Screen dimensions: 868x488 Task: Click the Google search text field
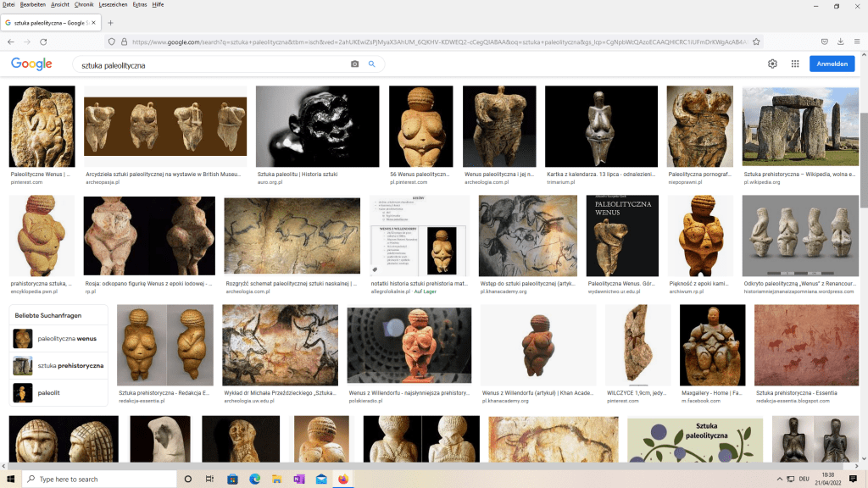point(212,64)
